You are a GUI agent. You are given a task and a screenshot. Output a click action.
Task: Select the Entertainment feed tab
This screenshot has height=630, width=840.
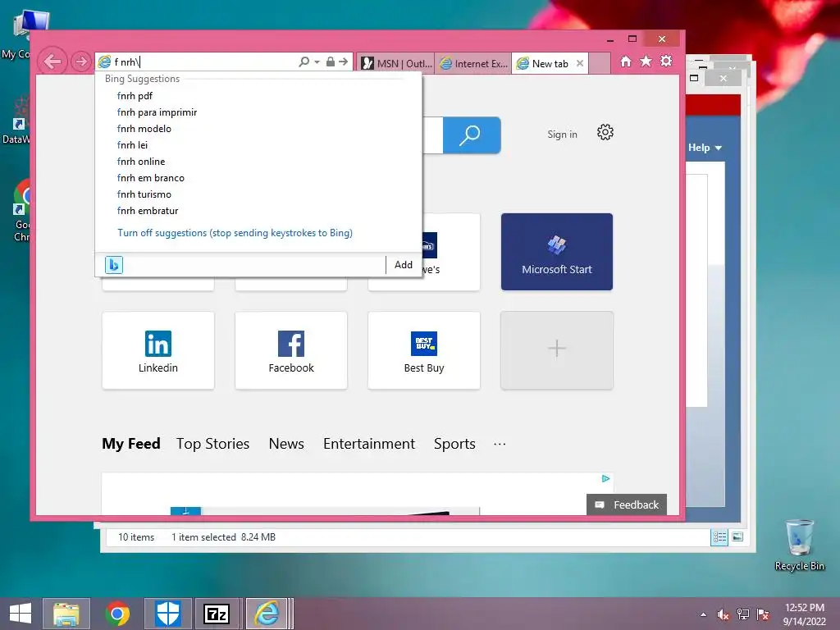pos(368,444)
